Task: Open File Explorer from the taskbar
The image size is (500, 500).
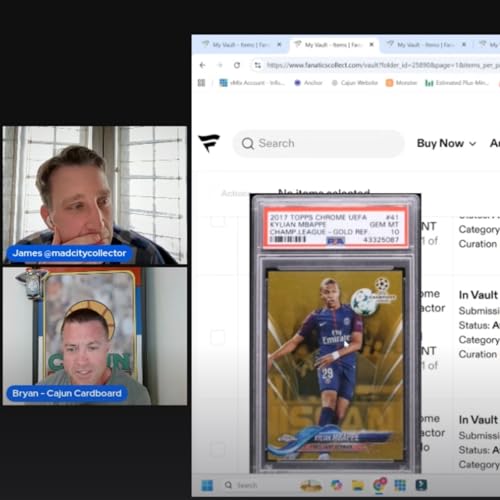Action: tap(358, 486)
